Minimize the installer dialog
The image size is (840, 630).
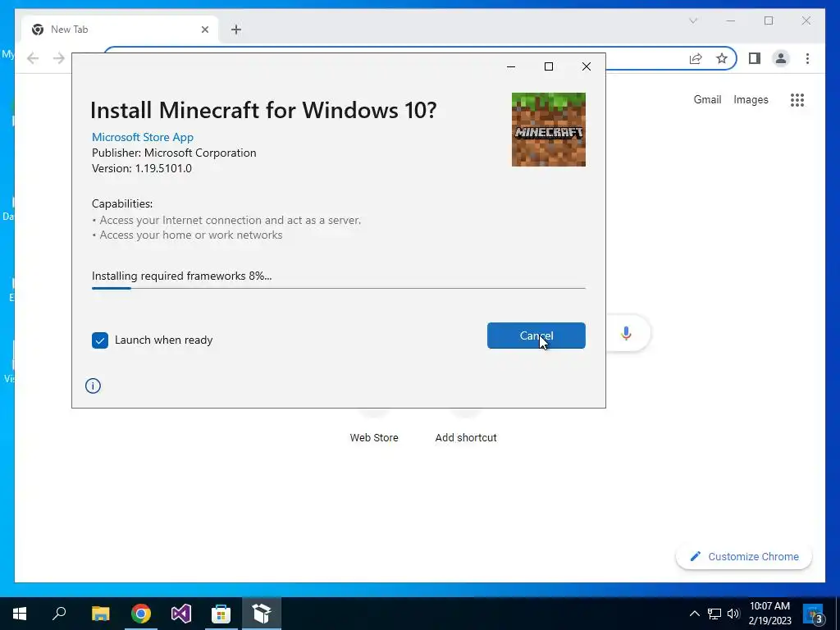click(x=511, y=66)
